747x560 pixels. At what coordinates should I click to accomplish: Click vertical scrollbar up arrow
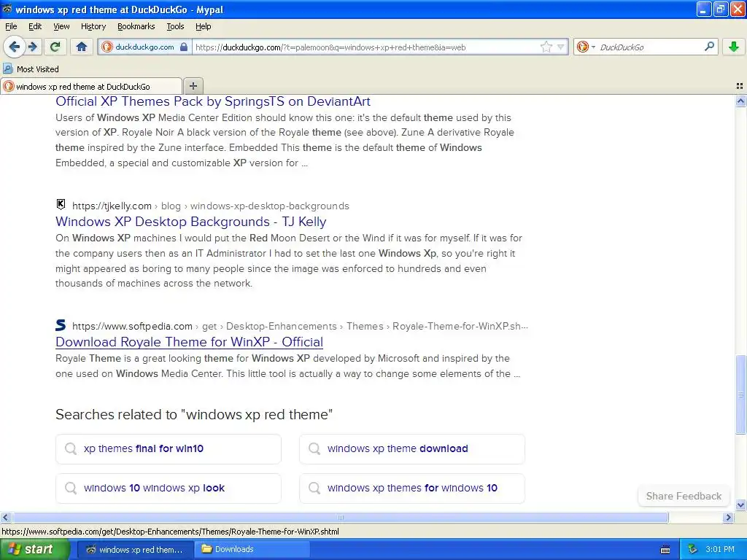(x=740, y=101)
